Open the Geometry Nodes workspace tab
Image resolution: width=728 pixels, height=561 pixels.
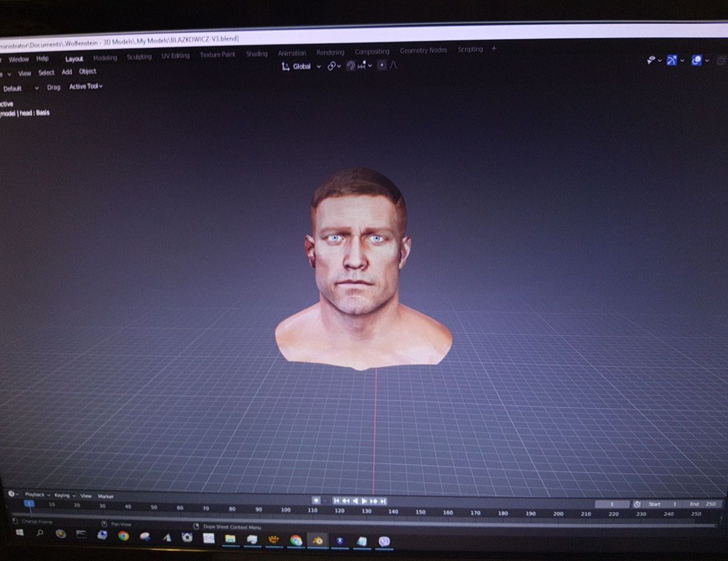pyautogui.click(x=424, y=50)
